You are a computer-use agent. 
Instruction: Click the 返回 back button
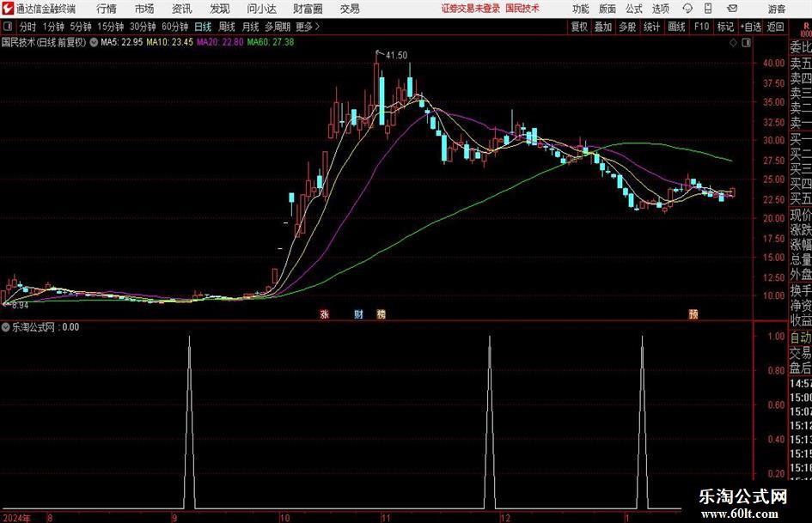tap(775, 27)
